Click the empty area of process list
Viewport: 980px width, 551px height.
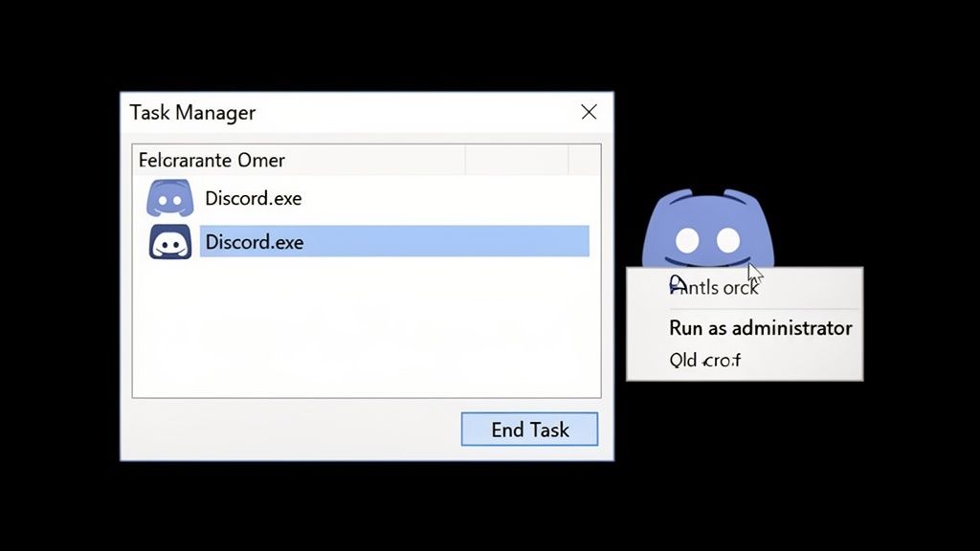tap(367, 328)
